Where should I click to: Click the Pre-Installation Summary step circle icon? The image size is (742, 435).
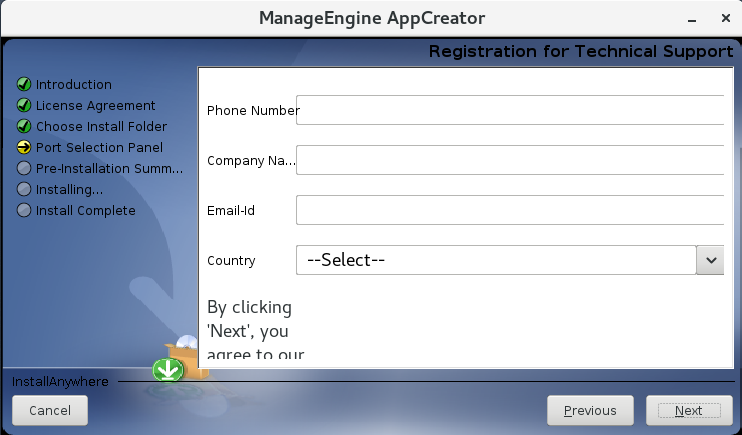click(x=24, y=169)
